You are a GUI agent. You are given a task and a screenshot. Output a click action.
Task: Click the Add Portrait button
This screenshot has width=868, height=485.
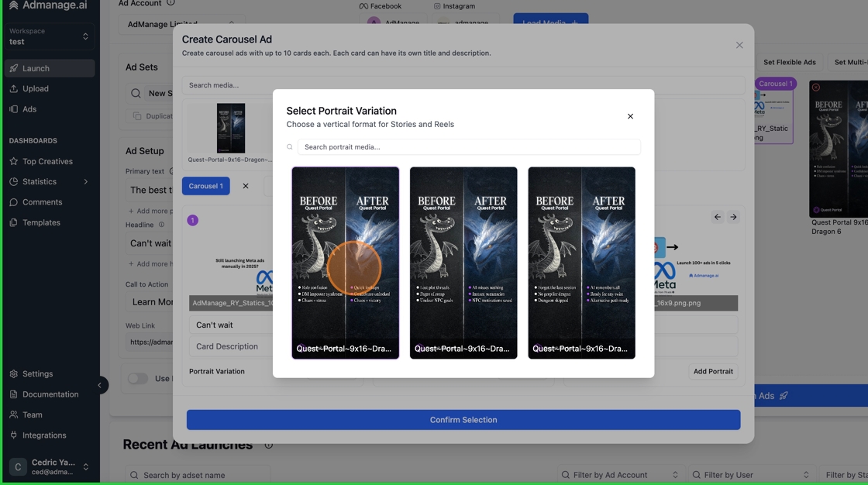713,372
